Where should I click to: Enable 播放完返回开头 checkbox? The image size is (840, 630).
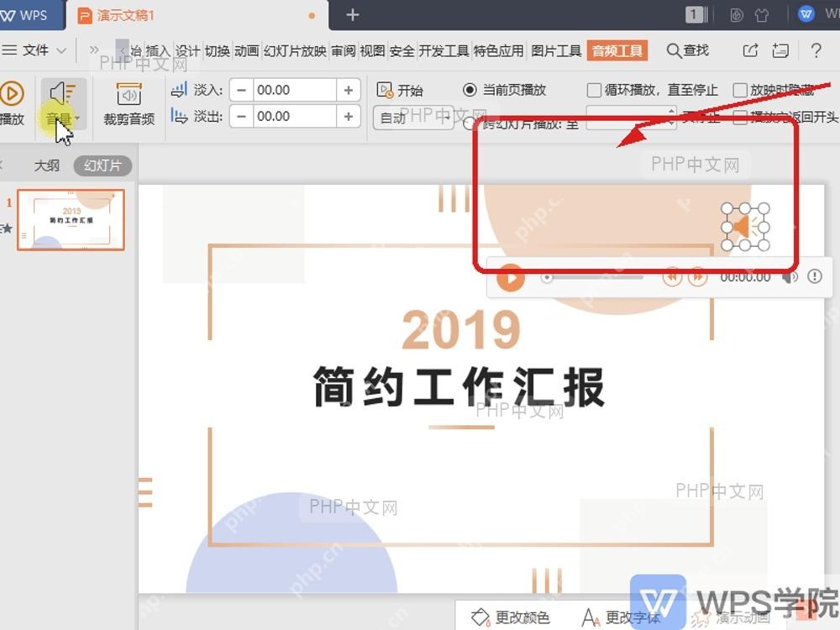740,118
